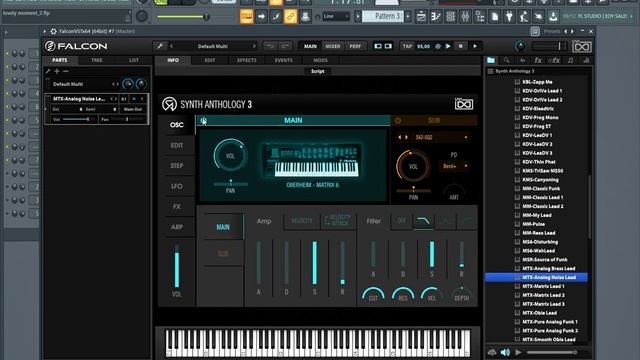The image size is (640, 360).
Task: Open the file browser folder icon tab
Action: (x=491, y=60)
